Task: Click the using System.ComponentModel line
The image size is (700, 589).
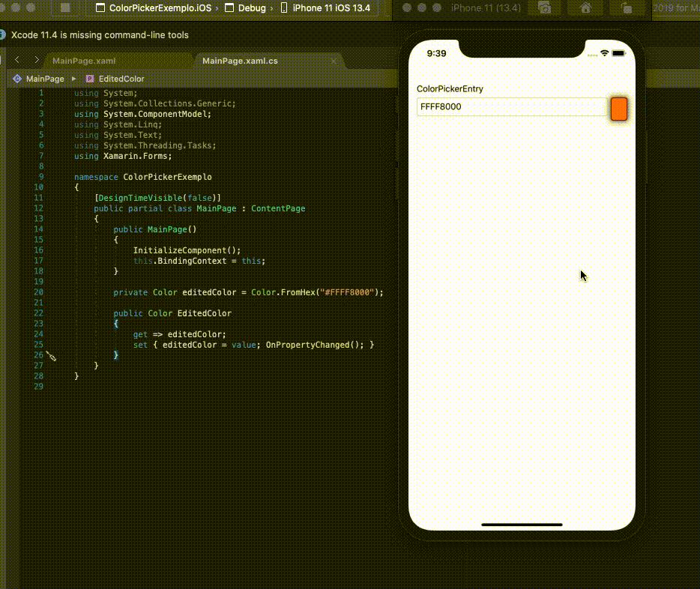Action: click(142, 114)
